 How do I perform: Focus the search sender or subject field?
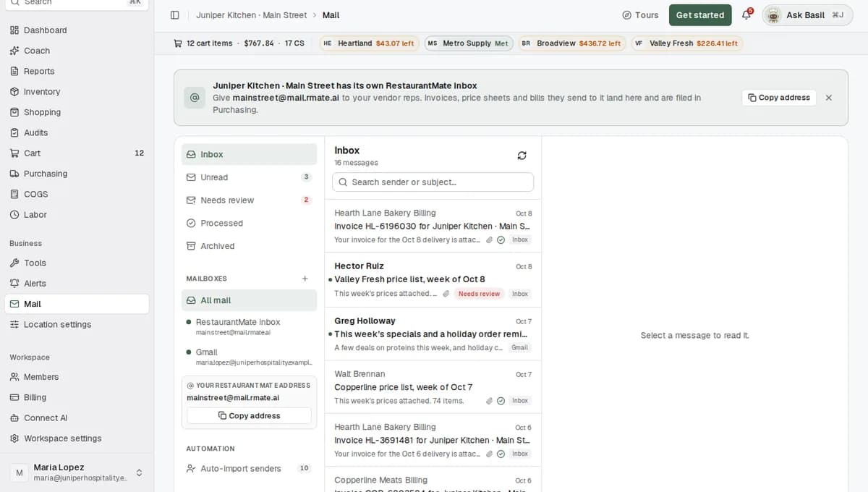click(433, 182)
